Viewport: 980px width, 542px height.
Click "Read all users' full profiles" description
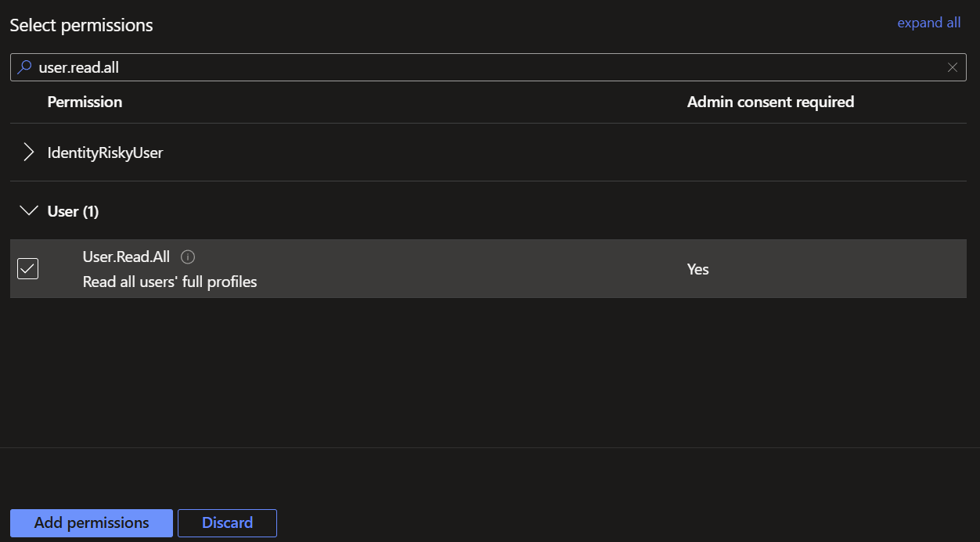click(170, 282)
